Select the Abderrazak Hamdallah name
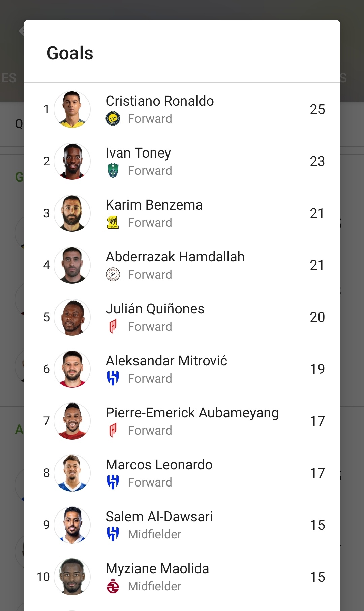Screen dimensions: 364x611 (x=175, y=257)
